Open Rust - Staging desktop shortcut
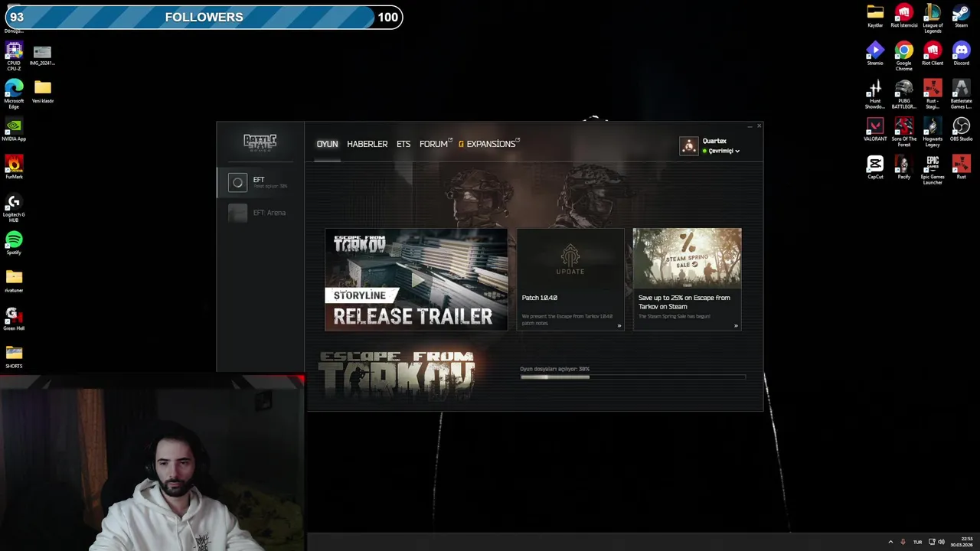 (x=933, y=94)
